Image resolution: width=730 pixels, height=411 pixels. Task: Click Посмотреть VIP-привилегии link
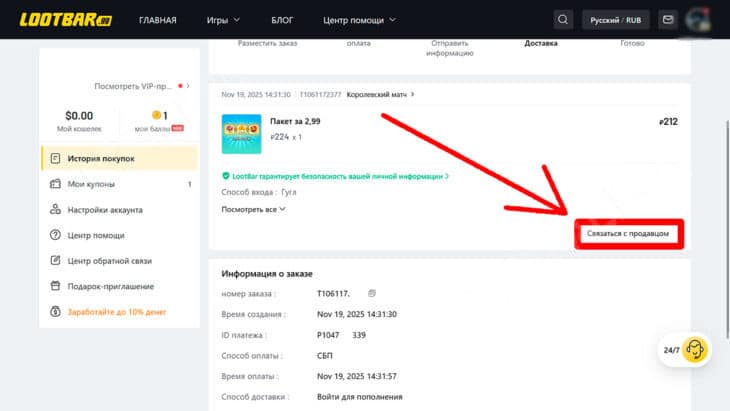point(137,87)
